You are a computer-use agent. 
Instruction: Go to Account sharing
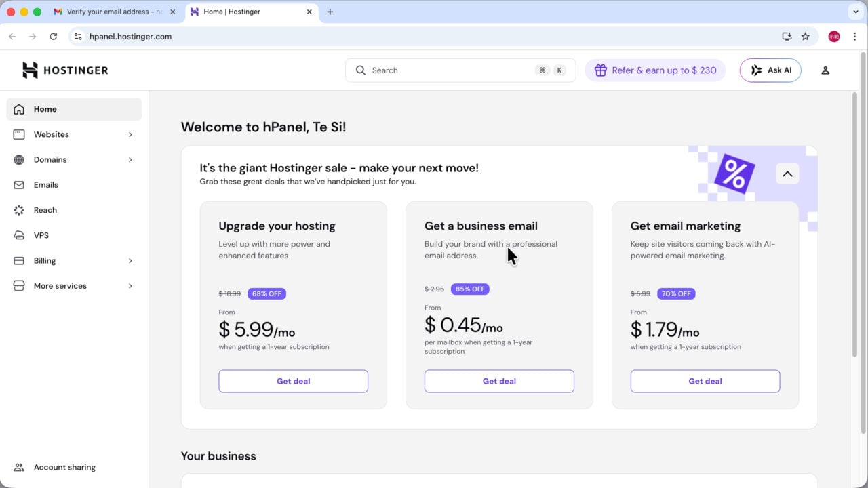coord(74,467)
